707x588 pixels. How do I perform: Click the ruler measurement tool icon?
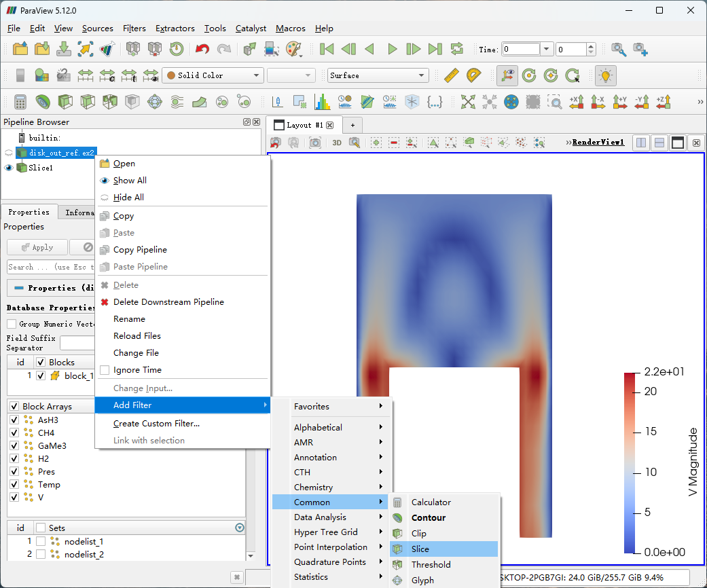pyautogui.click(x=451, y=75)
